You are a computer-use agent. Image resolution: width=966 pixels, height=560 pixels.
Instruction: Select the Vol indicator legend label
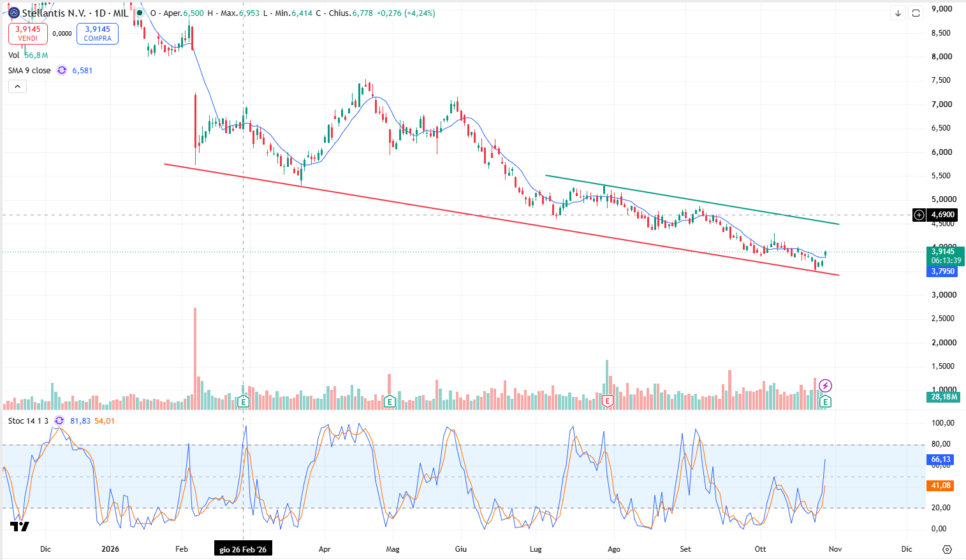14,55
